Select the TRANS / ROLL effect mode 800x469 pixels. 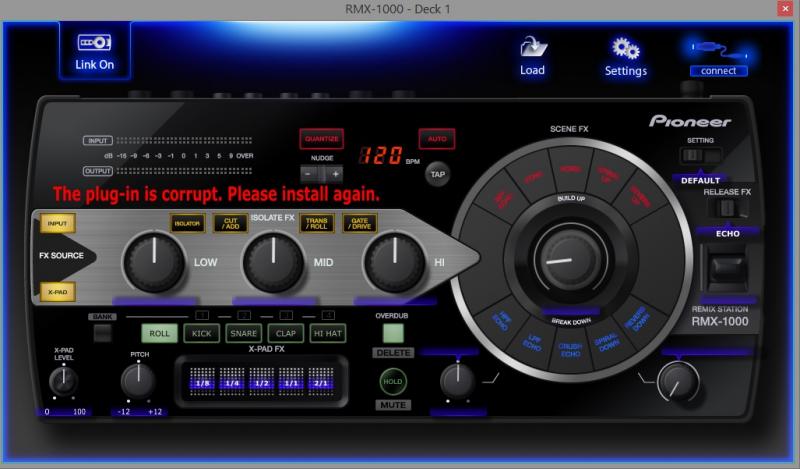[x=316, y=224]
